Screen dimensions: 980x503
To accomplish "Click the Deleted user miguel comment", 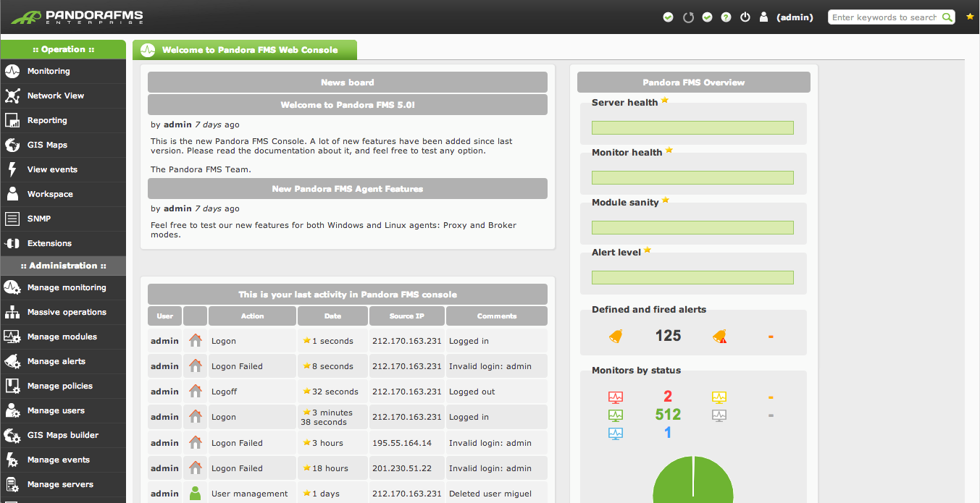I will pyautogui.click(x=490, y=494).
